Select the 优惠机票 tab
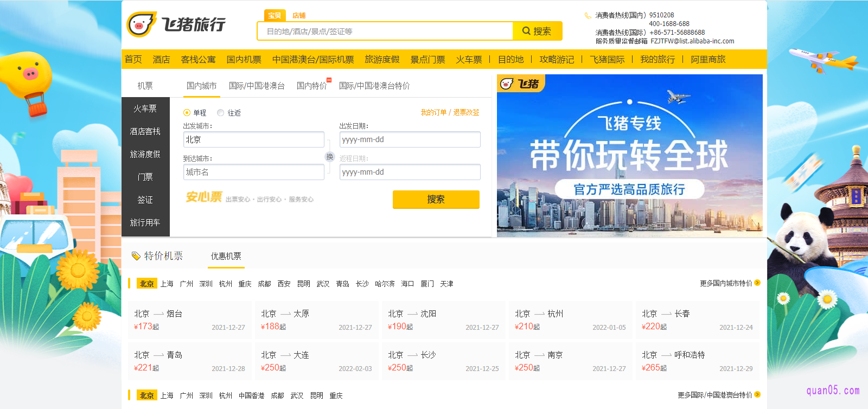The width and height of the screenshot is (868, 409). pyautogui.click(x=226, y=256)
